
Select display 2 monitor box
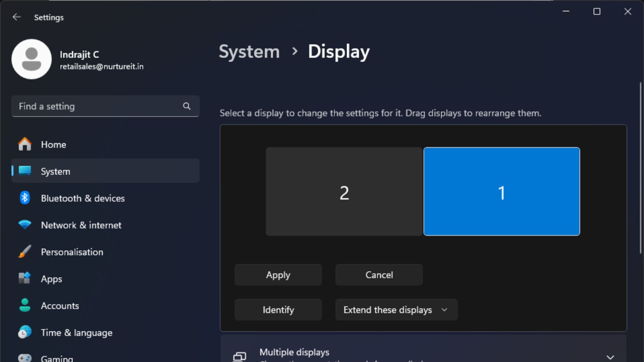click(x=344, y=191)
